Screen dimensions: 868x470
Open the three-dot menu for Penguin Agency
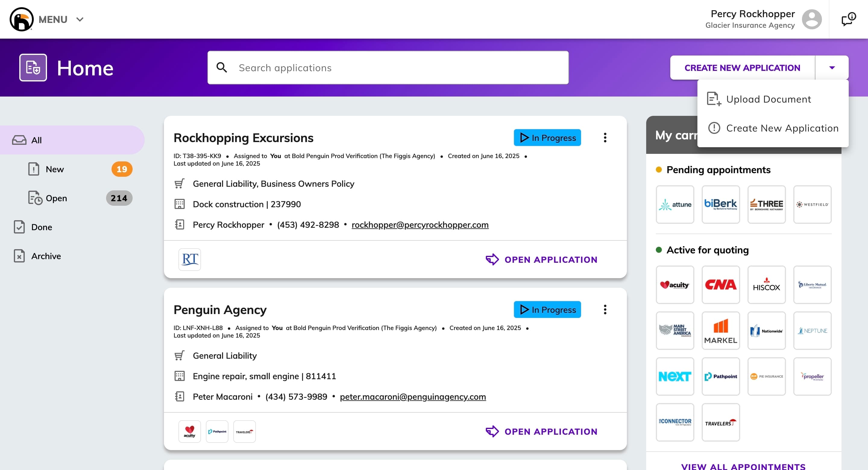coord(605,310)
